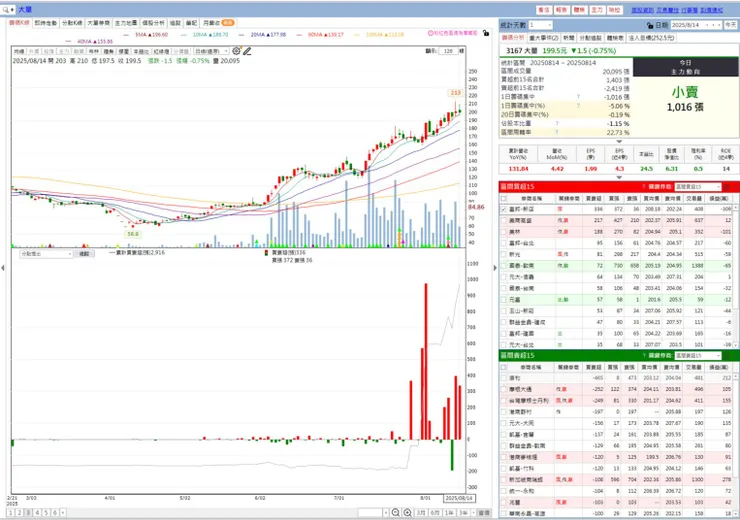Open the 新聞 tab in the right panel

(569, 38)
